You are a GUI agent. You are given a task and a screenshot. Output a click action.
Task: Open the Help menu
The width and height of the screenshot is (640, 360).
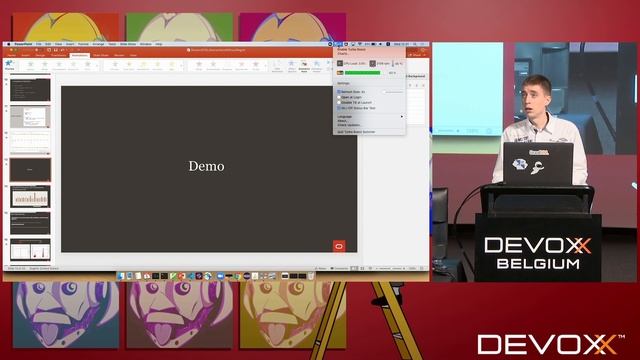click(x=159, y=44)
